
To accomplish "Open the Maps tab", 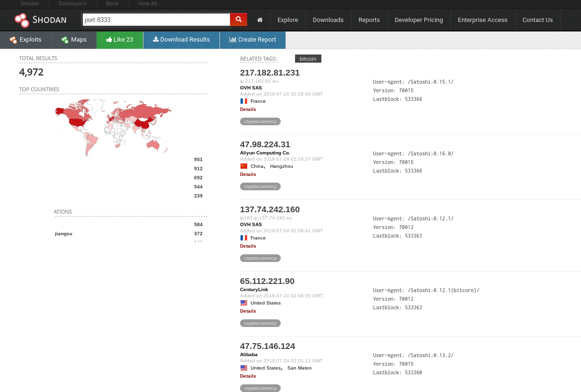I will [x=74, y=40].
